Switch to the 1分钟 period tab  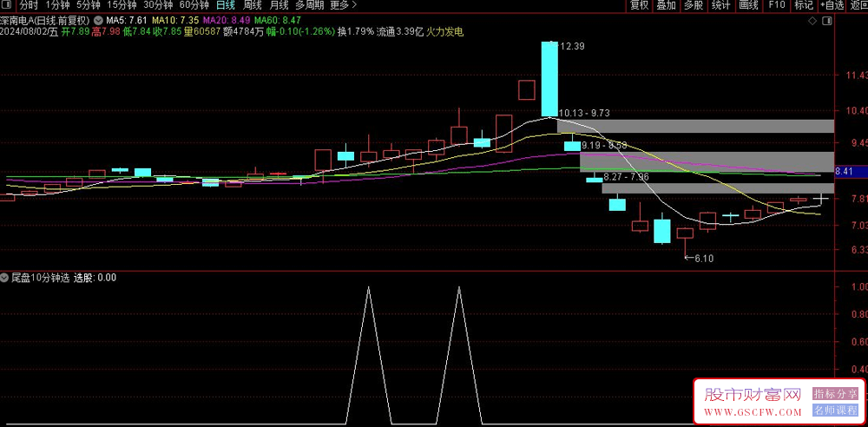[x=57, y=5]
